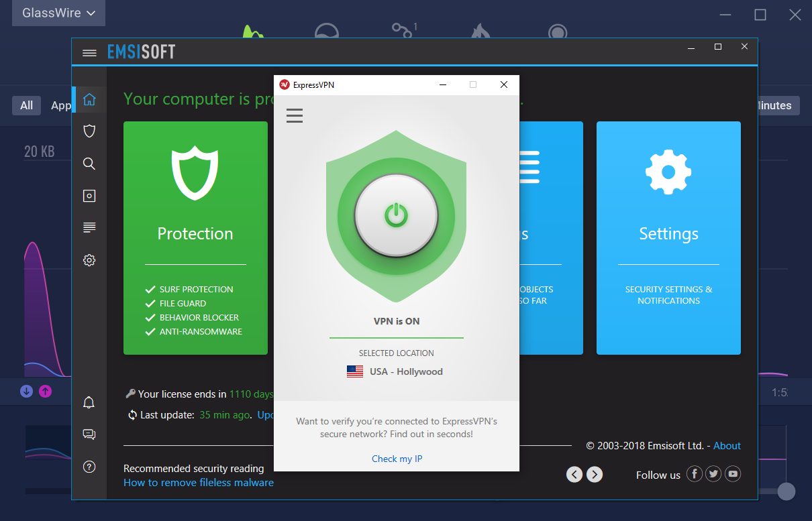This screenshot has height=521, width=812.
Task: Click the last update refresh icon
Action: [132, 415]
